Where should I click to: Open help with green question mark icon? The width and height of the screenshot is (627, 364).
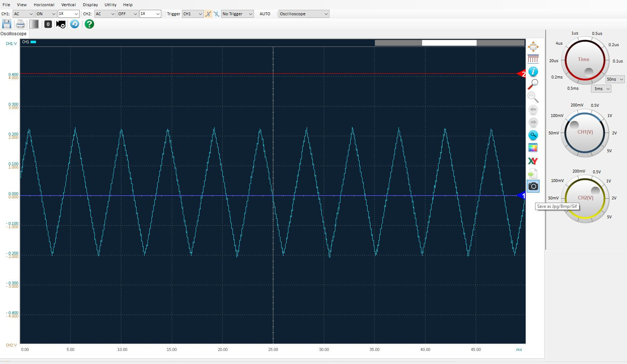(89, 24)
